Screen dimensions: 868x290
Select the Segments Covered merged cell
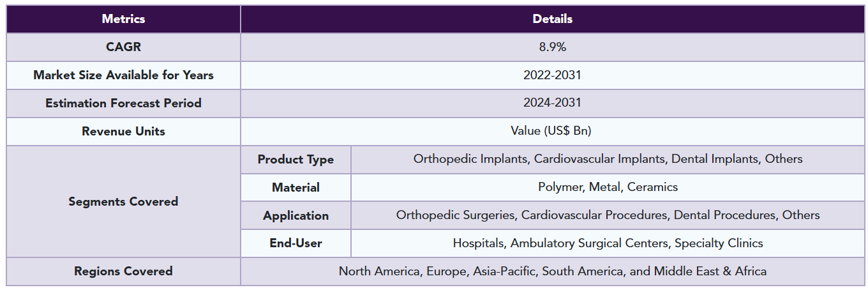pyautogui.click(x=123, y=202)
